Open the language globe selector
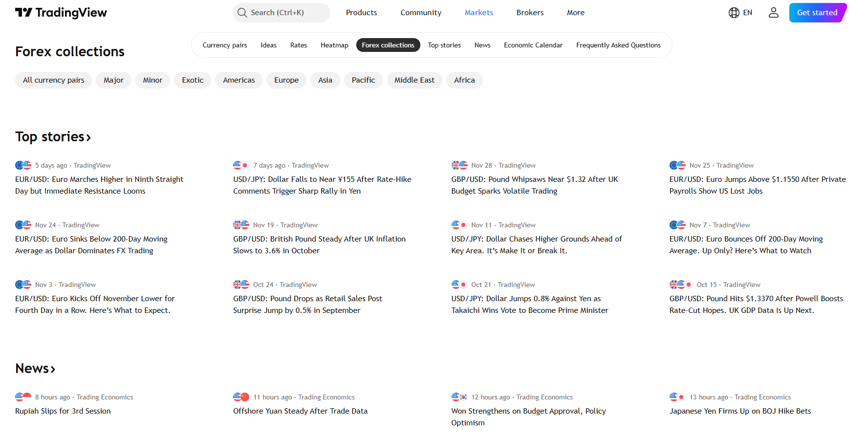868x441 pixels. 734,13
